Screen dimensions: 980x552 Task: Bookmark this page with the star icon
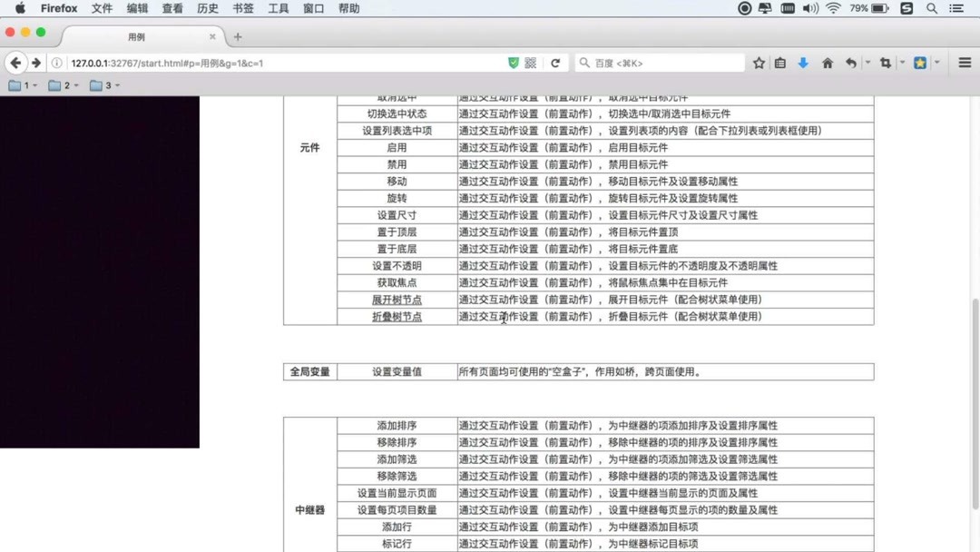pos(759,63)
